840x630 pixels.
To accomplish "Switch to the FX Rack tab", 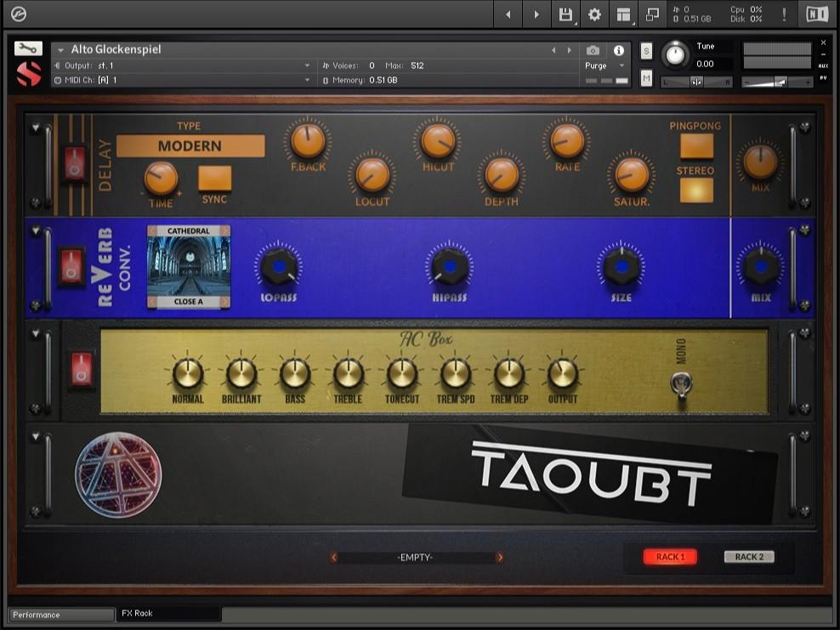I will click(x=168, y=613).
